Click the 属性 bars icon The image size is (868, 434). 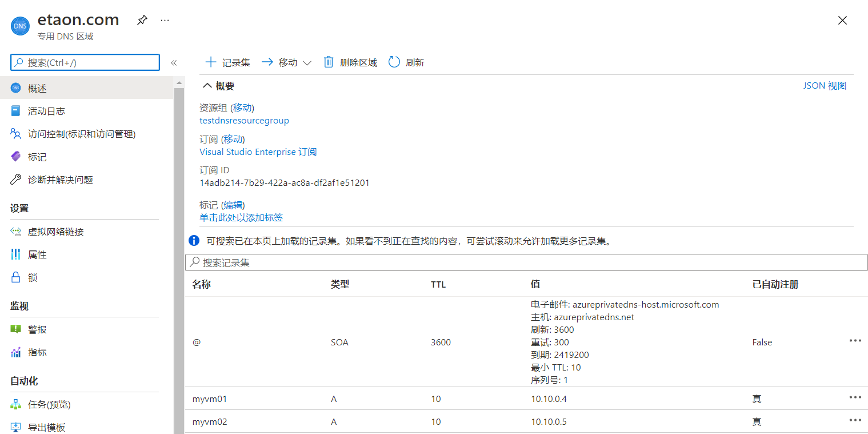pyautogui.click(x=16, y=254)
